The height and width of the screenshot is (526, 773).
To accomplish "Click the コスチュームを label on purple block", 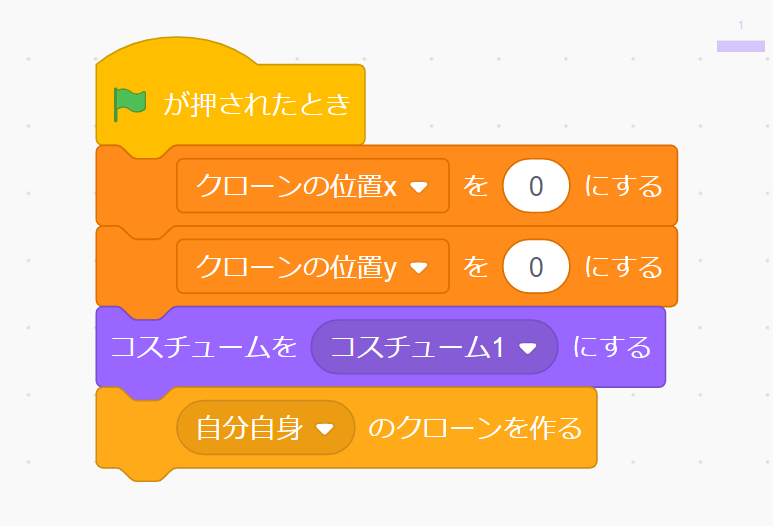I will (x=204, y=347).
